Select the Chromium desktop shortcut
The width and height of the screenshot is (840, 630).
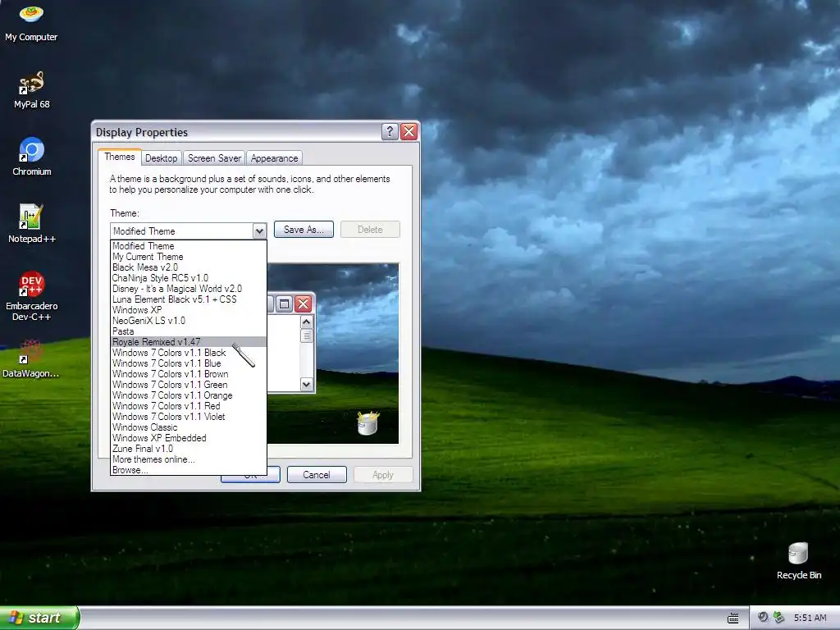click(x=32, y=157)
